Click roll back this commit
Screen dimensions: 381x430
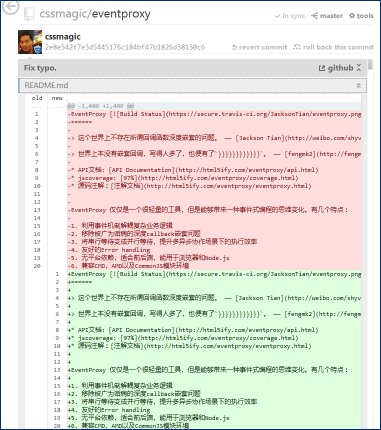pyautogui.click(x=333, y=47)
